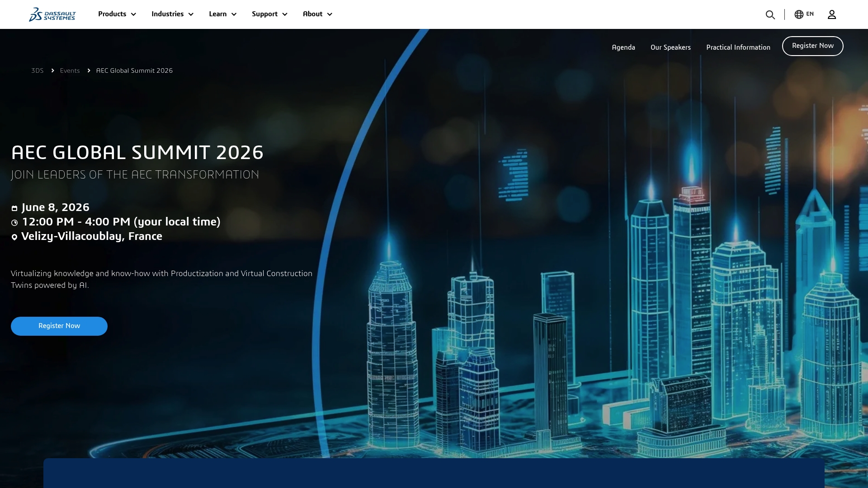The width and height of the screenshot is (868, 488).
Task: Click the calendar icon beside June 8, 2026
Action: tap(14, 208)
